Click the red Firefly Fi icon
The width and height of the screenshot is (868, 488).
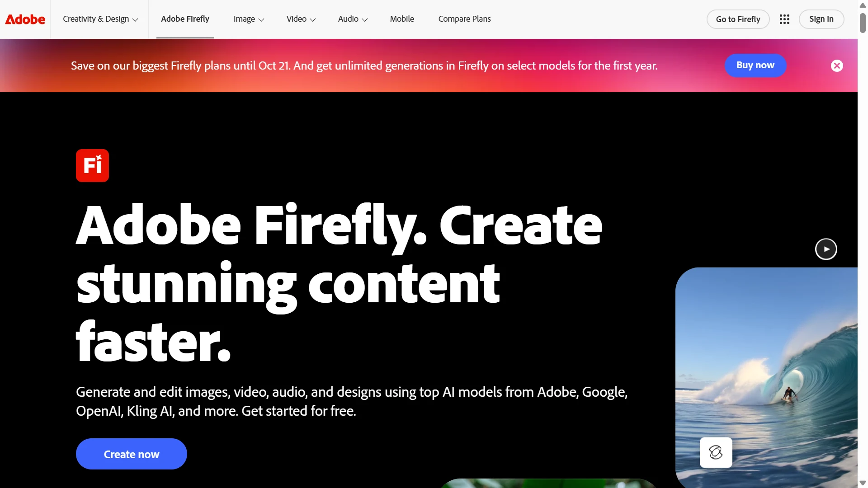[x=92, y=165]
